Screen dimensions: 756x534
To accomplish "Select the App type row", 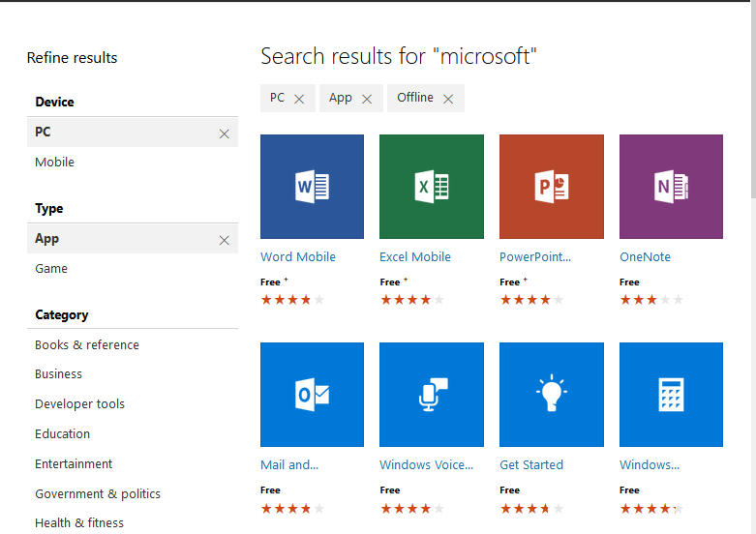I will pyautogui.click(x=133, y=238).
